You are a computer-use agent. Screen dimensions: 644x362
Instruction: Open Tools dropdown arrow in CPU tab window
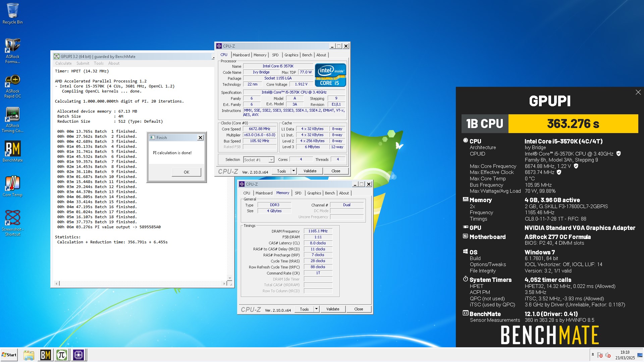coord(293,171)
